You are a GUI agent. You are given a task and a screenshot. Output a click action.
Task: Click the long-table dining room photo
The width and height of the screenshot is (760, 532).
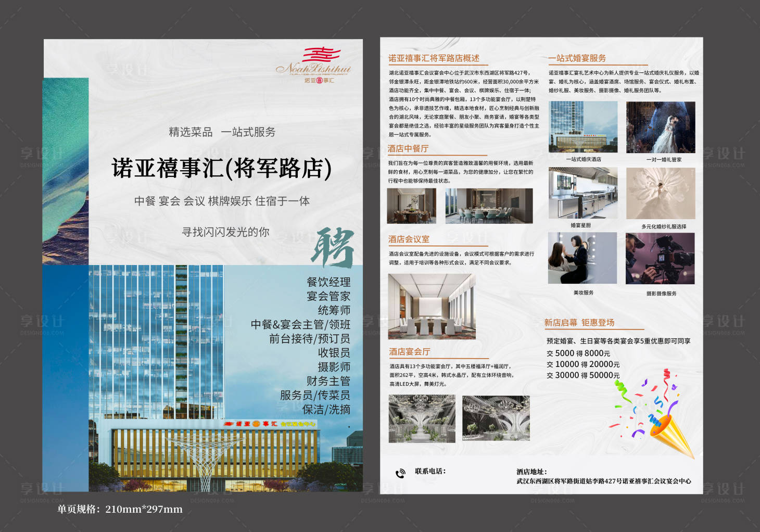pyautogui.click(x=489, y=206)
